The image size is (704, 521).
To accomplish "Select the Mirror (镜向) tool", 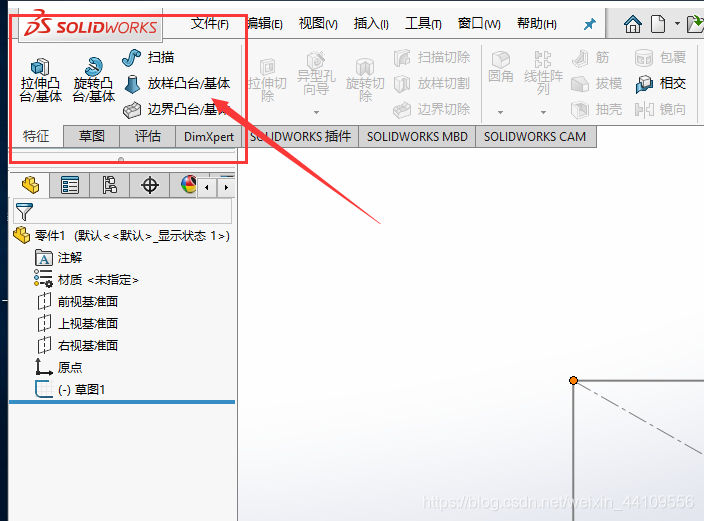I will (660, 109).
